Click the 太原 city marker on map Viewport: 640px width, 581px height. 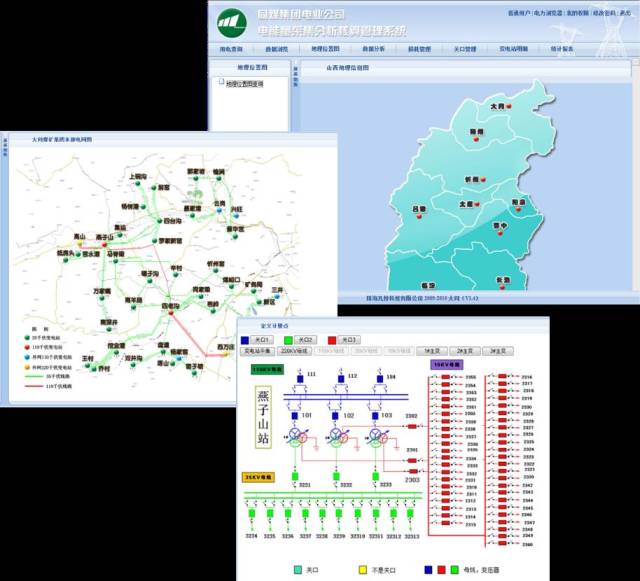tap(478, 203)
